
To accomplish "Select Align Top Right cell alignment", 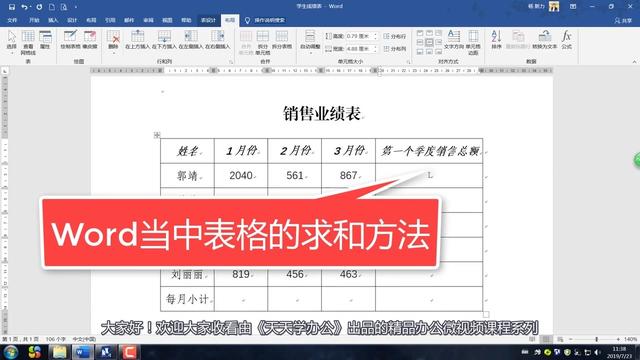I will [x=439, y=33].
